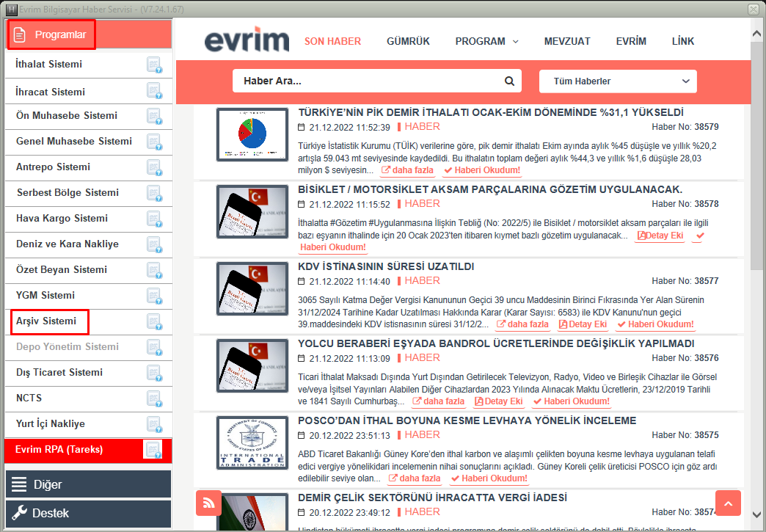Open the Tüm Haberler dropdown
Screen dimensions: 766x532
618,81
